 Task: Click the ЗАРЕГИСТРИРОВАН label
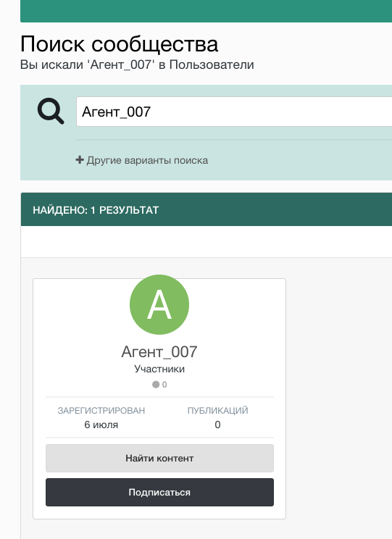[101, 411]
